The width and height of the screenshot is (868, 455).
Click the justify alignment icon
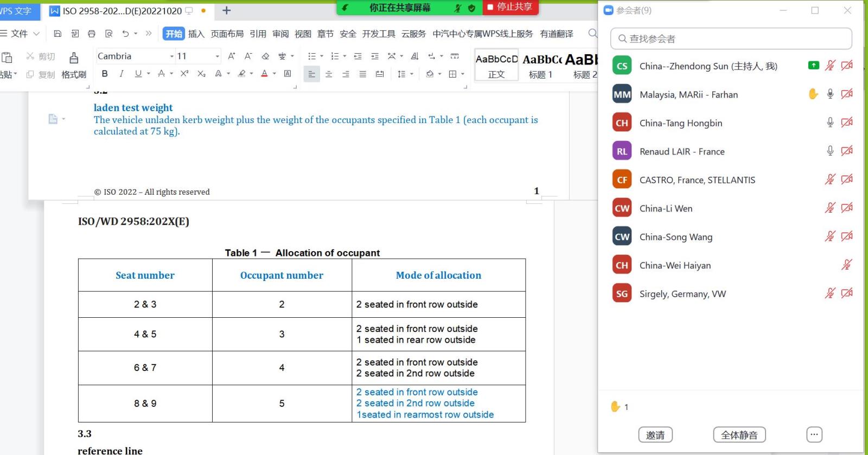(x=362, y=74)
